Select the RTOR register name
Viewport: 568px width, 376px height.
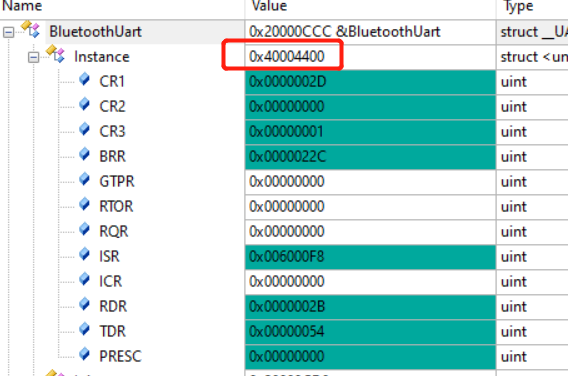pyautogui.click(x=116, y=207)
